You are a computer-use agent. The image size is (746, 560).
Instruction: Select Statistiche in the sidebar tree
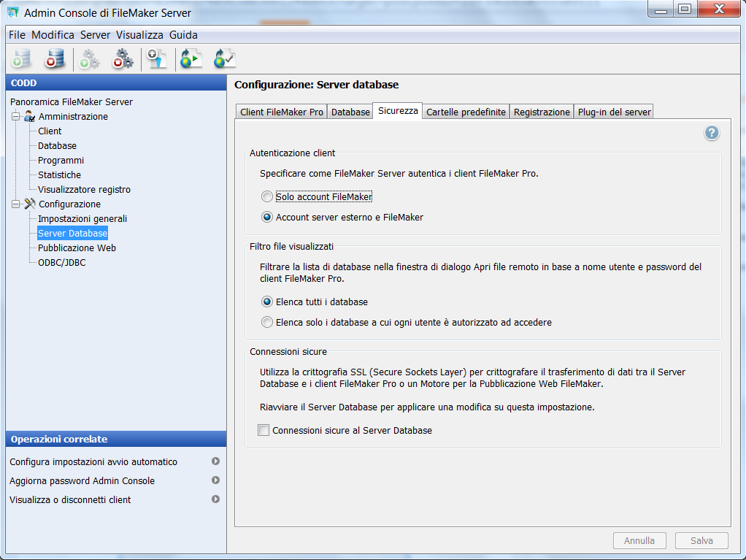click(59, 174)
